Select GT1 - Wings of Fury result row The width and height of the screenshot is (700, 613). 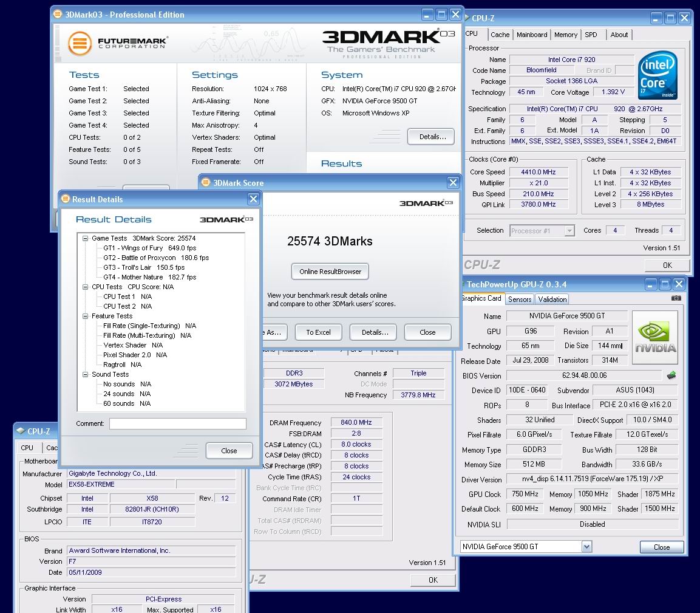click(x=149, y=248)
